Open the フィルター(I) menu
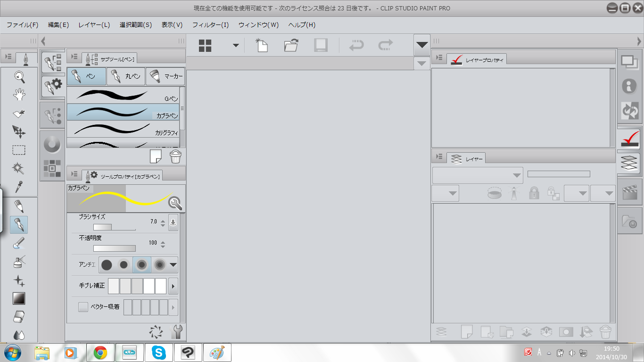This screenshot has width=644, height=362. pos(210,25)
